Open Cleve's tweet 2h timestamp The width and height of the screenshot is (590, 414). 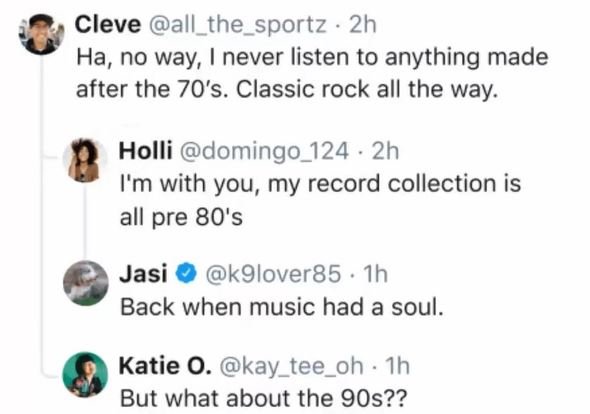pos(363,25)
